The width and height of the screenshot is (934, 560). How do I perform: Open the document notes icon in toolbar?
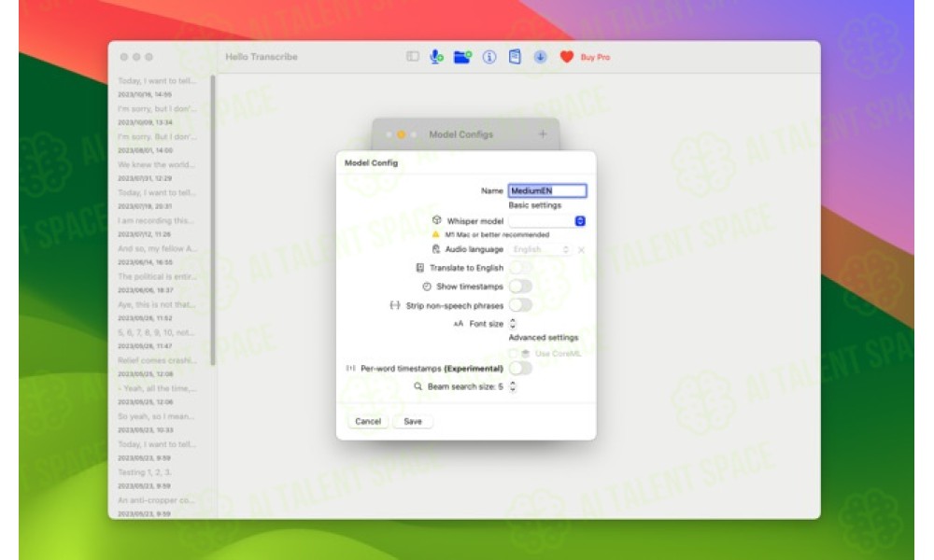tap(515, 57)
